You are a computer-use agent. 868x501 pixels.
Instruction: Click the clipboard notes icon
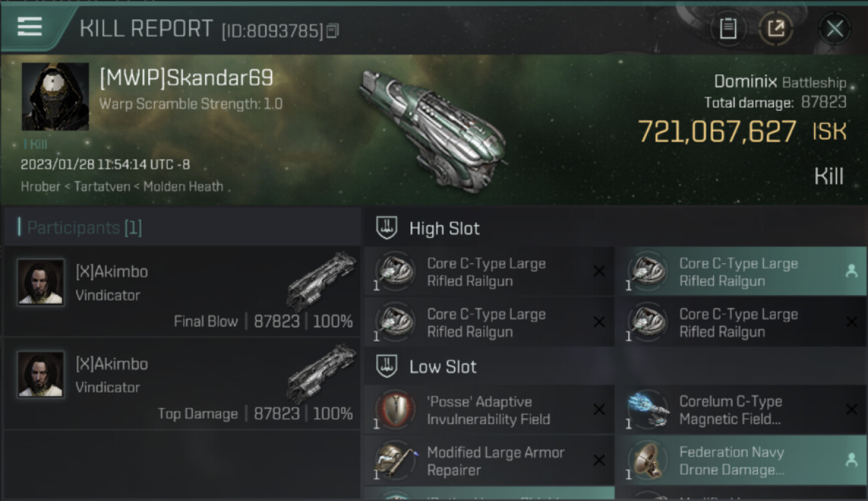coord(728,29)
